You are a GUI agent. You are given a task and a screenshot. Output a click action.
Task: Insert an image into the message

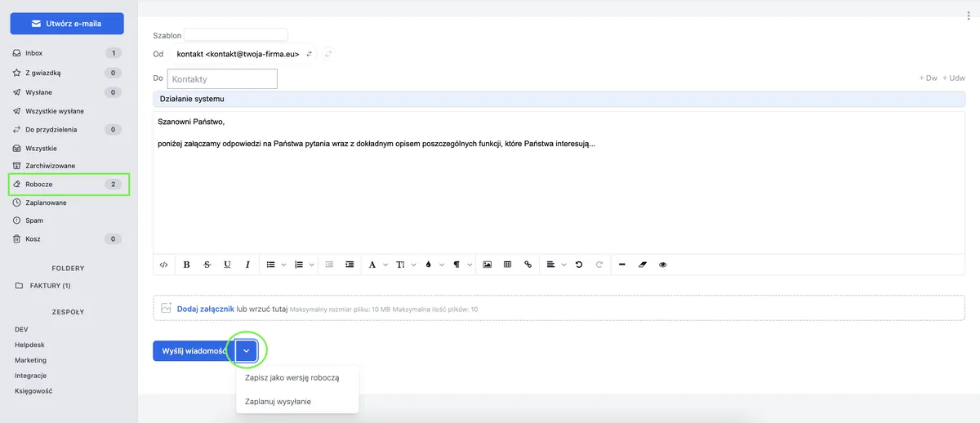coord(488,265)
